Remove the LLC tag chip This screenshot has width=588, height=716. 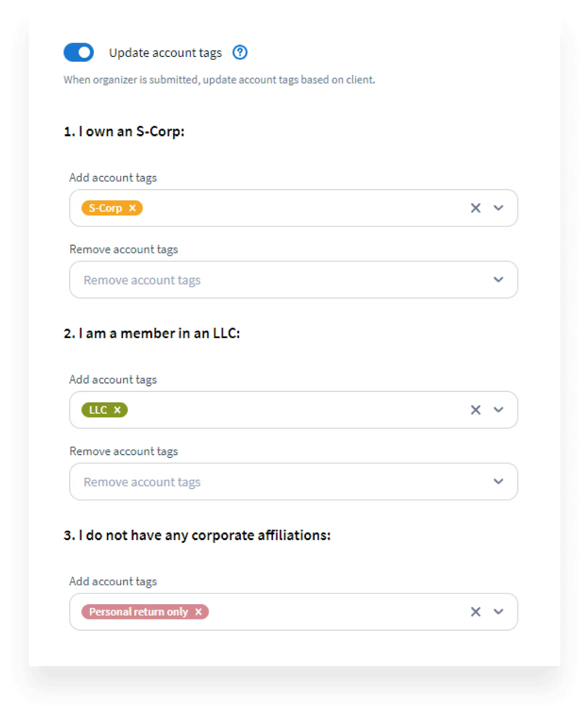tap(117, 410)
